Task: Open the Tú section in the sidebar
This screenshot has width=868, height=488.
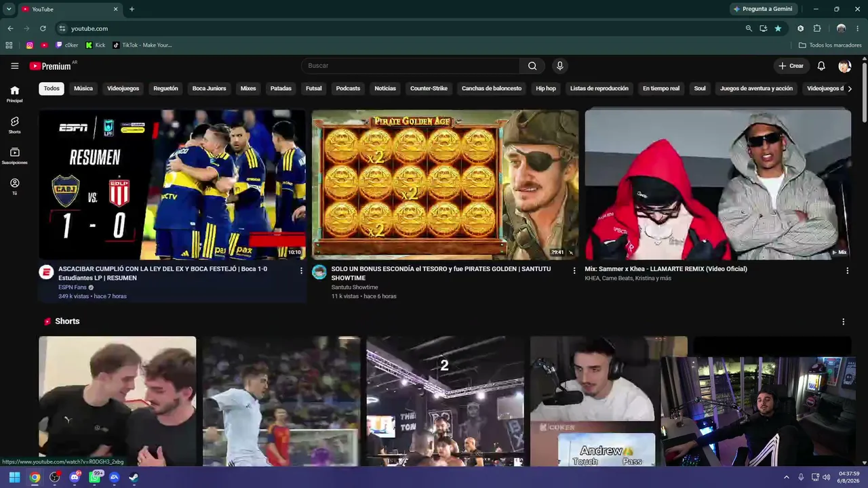Action: (x=14, y=186)
